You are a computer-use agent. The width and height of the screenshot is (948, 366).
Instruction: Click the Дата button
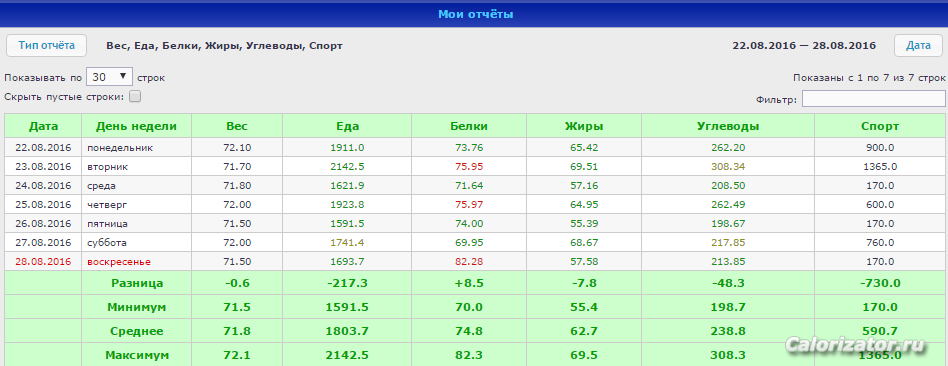918,45
